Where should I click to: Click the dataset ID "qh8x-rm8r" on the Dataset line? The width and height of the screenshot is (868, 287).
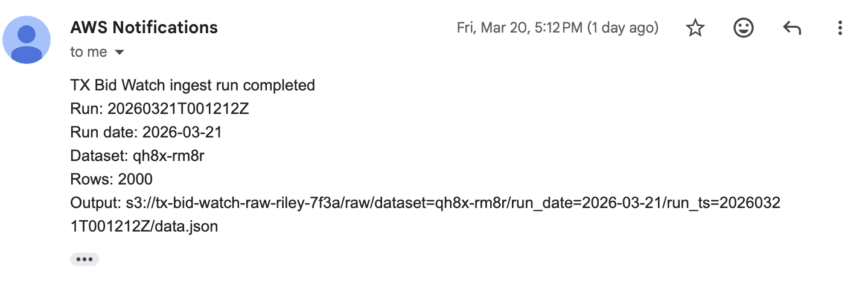[x=170, y=156]
